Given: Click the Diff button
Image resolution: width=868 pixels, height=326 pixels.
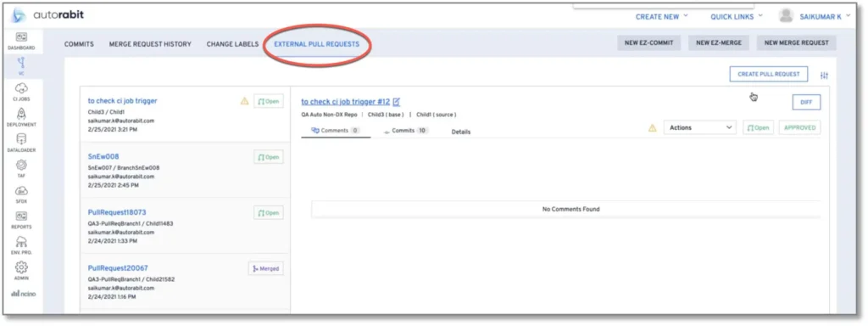Looking at the screenshot, I should (807, 103).
